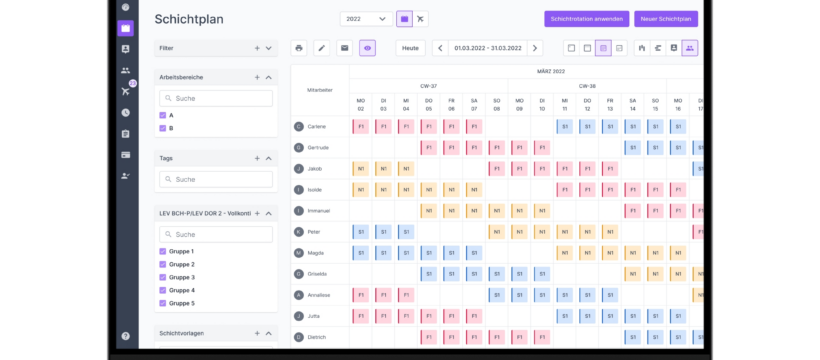Go to the previous month with left arrow

(x=440, y=48)
